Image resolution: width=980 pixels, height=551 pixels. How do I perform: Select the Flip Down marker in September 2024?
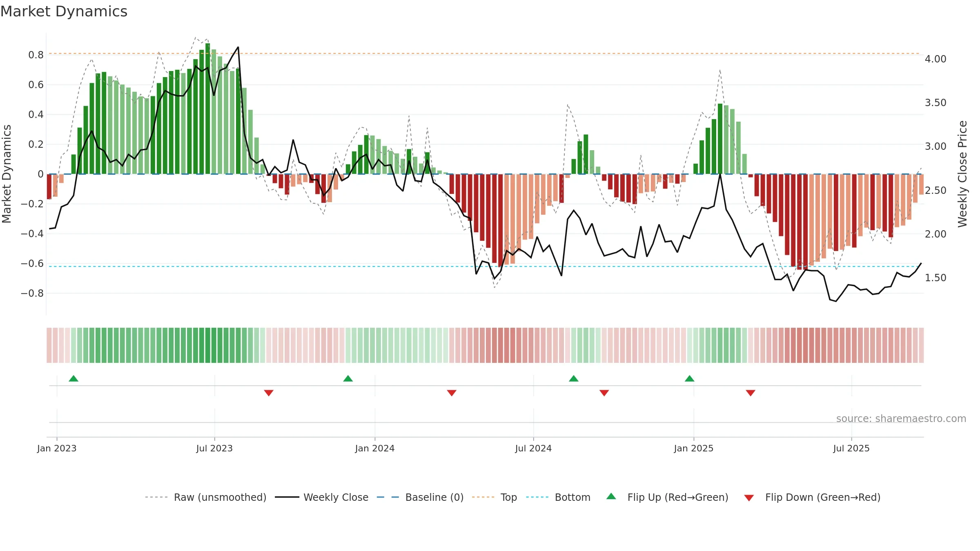pyautogui.click(x=604, y=393)
